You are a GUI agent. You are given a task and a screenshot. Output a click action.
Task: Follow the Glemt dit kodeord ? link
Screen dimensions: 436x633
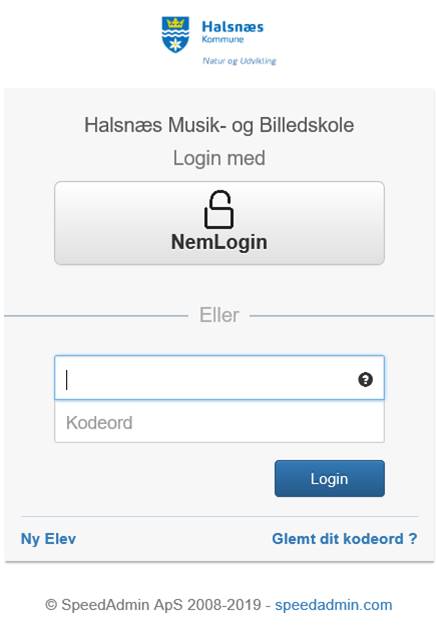coord(344,539)
